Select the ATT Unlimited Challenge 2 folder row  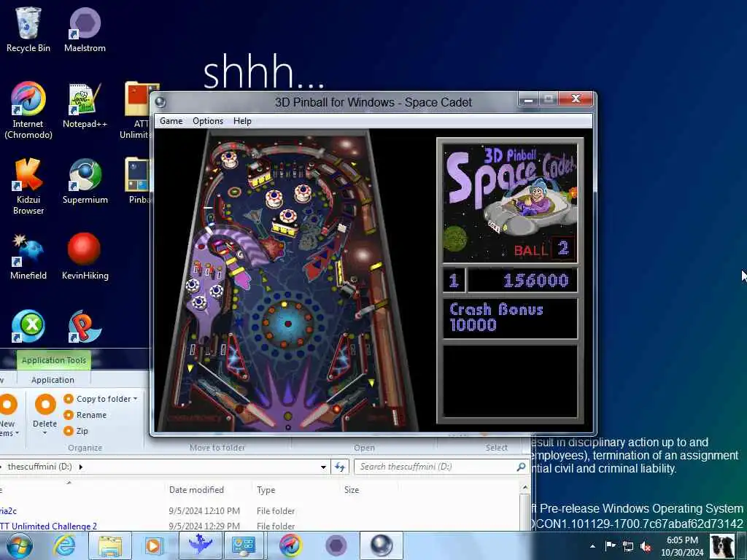coord(260,526)
